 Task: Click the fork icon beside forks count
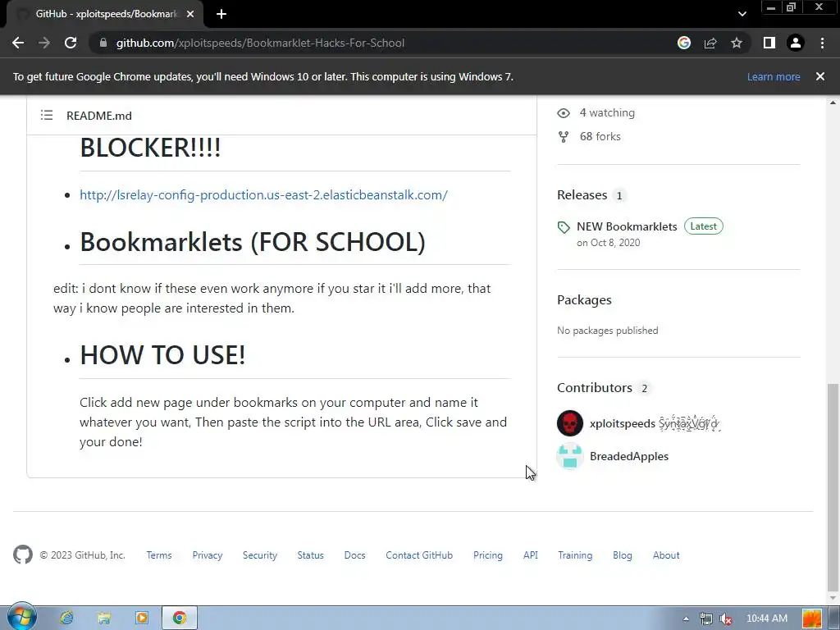[x=564, y=137]
